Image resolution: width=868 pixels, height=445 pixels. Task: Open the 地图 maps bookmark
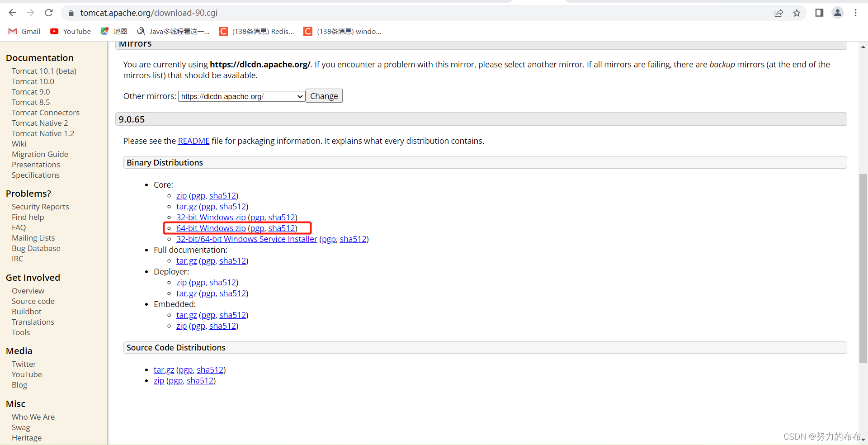114,31
